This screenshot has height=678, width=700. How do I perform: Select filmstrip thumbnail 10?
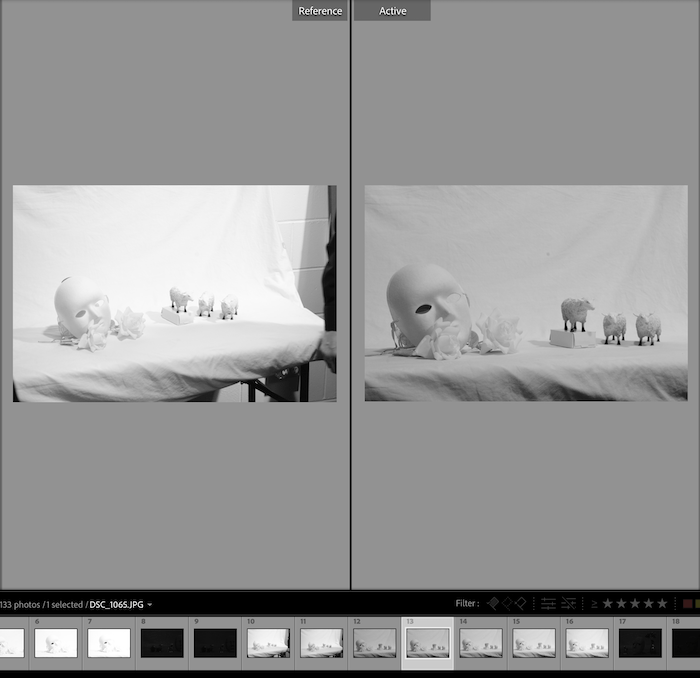(x=268, y=643)
